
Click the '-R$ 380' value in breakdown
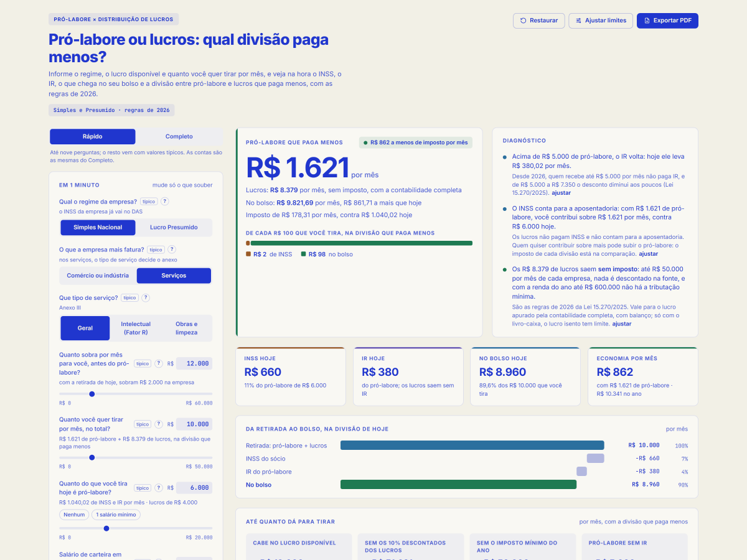click(647, 472)
